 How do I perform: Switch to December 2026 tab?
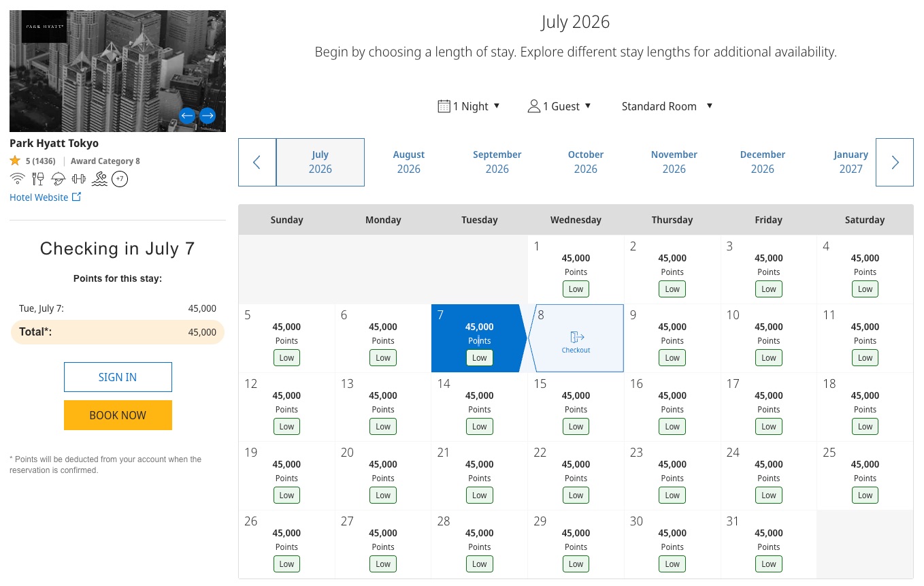(763, 162)
